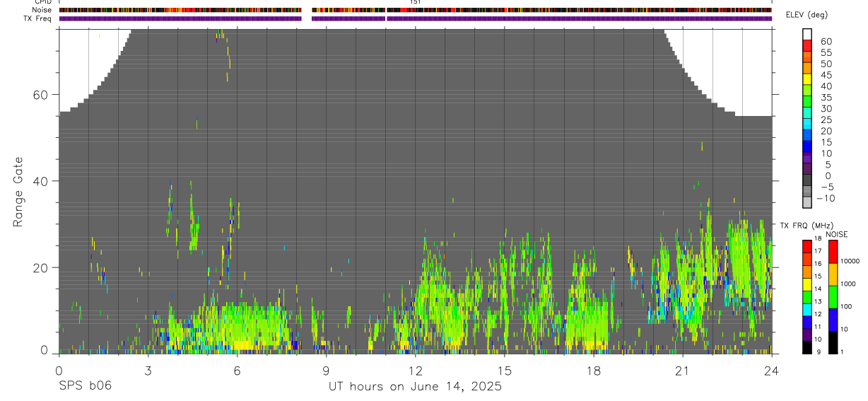
Task: Select the orange segment of the NOISE bar
Action: tap(833, 274)
